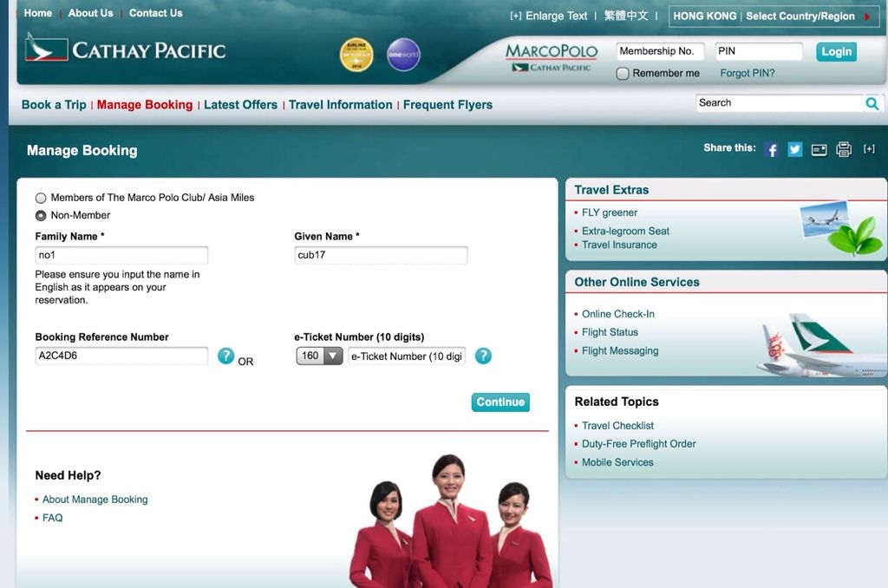The height and width of the screenshot is (588, 888).
Task: Select Members of The Marco Polo Club radio
Action: [41, 198]
